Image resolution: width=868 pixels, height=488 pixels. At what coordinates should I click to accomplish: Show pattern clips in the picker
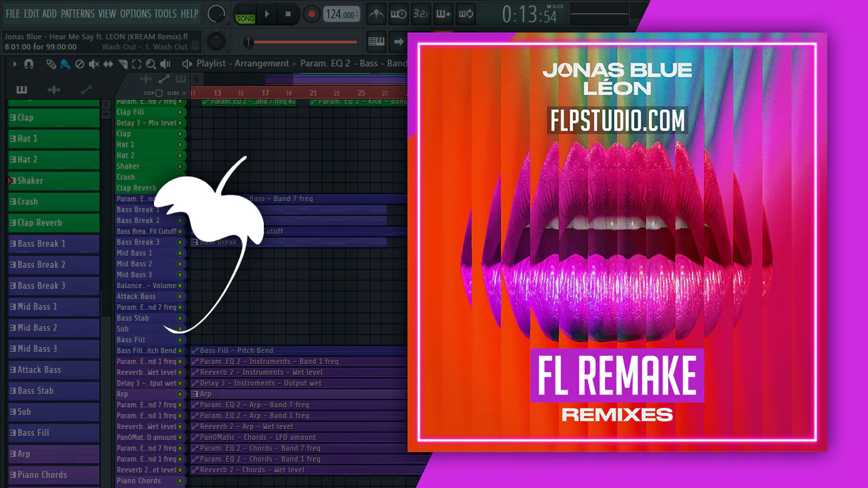coord(22,90)
